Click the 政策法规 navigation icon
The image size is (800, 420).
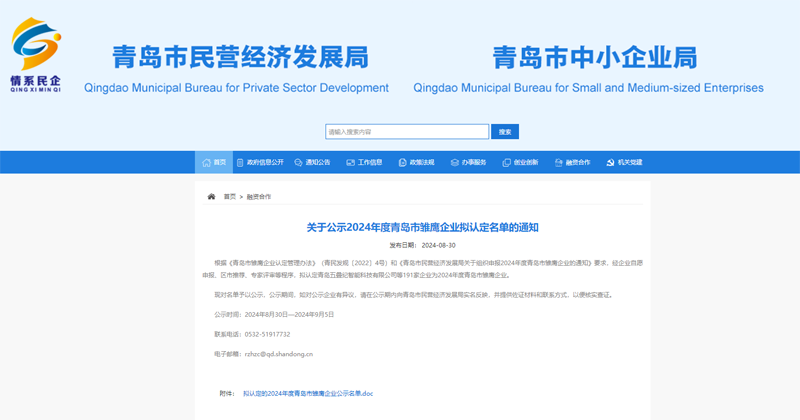click(x=402, y=162)
